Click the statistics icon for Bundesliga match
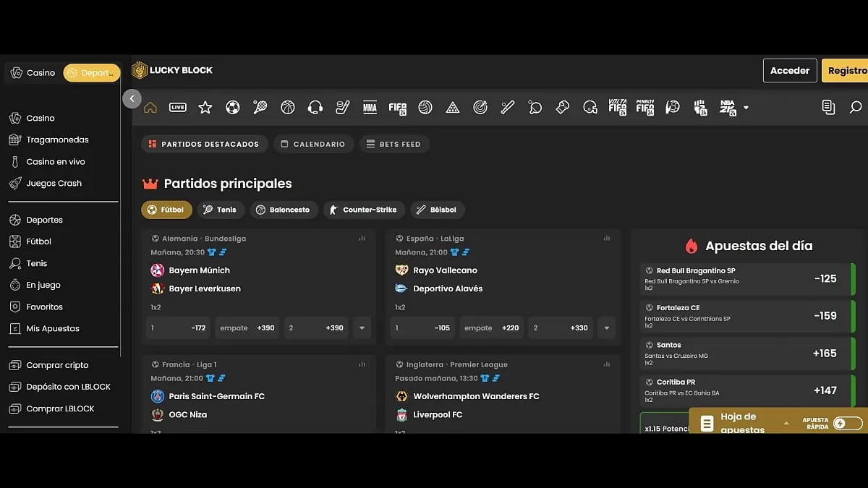The image size is (868, 488). click(x=362, y=239)
